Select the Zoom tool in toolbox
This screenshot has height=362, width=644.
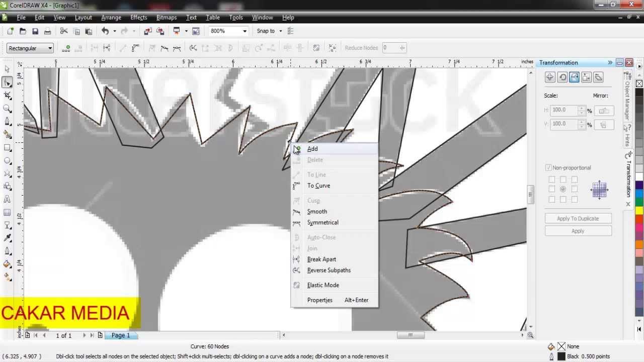(x=7, y=108)
